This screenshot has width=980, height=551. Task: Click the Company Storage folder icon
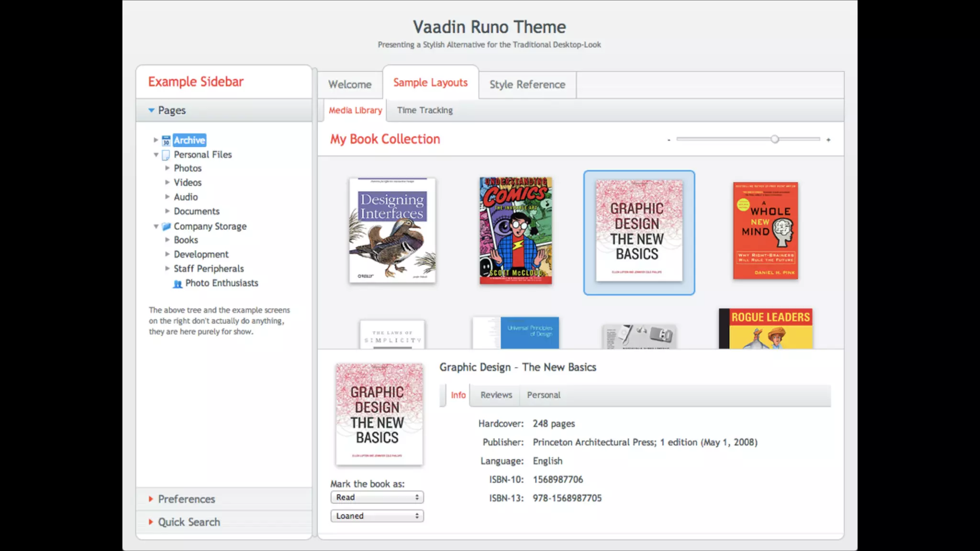coord(166,226)
